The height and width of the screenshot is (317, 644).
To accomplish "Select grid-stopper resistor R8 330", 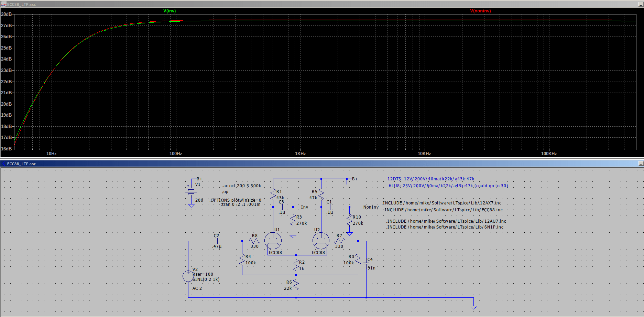I will [x=254, y=241].
